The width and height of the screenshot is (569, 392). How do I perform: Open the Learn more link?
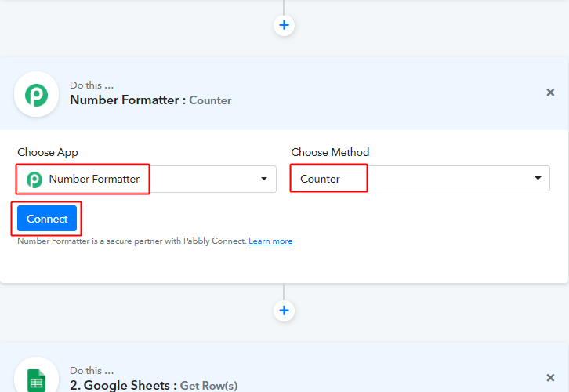pyautogui.click(x=270, y=241)
